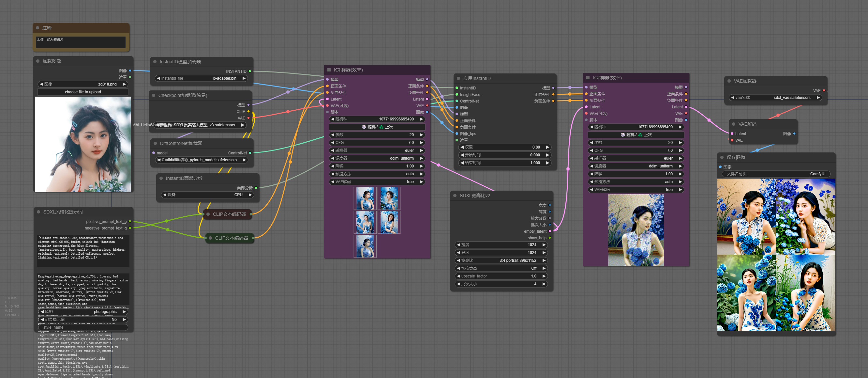This screenshot has height=378, width=868.
Task: Click the SDXL宽高比v2 node title dot
Action: (455, 196)
